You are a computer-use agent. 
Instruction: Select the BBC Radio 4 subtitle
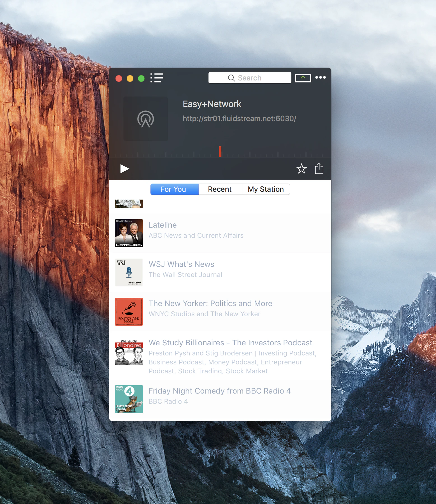click(x=168, y=401)
